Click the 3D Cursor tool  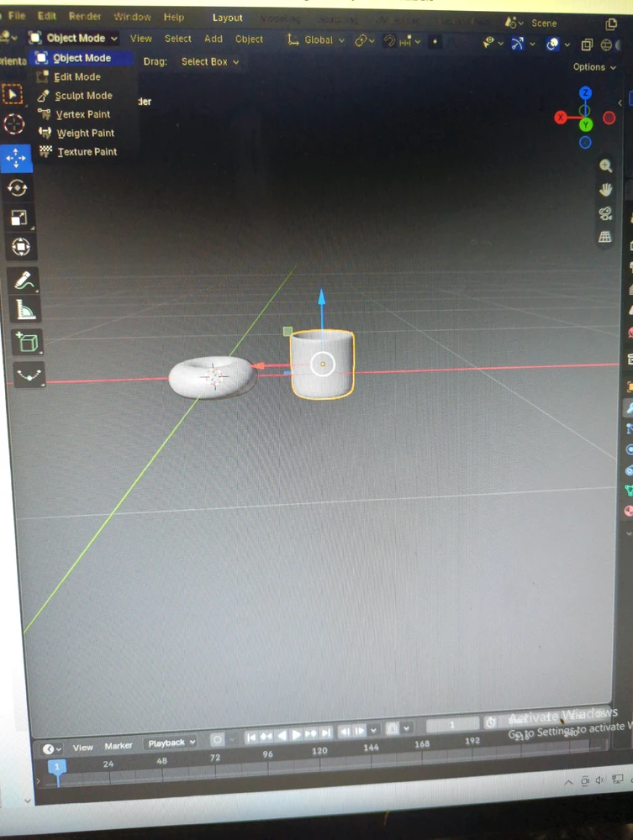tap(14, 124)
